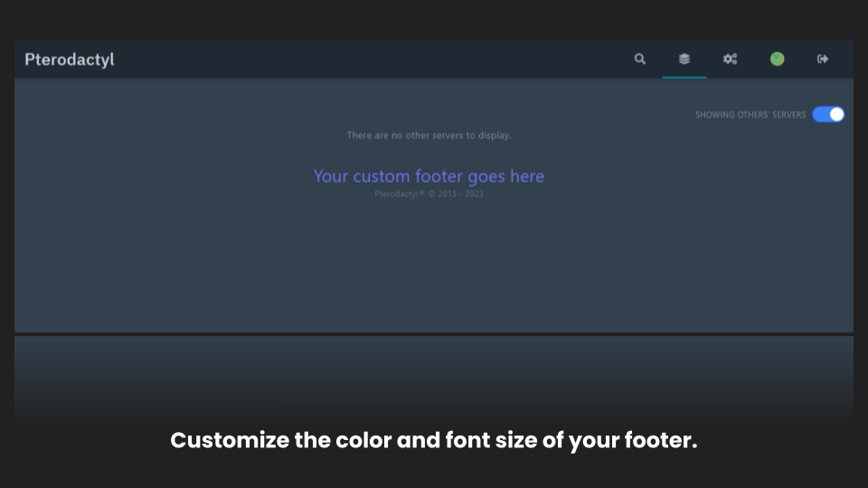Open the servers layers icon
This screenshot has width=868, height=488.
tap(684, 59)
